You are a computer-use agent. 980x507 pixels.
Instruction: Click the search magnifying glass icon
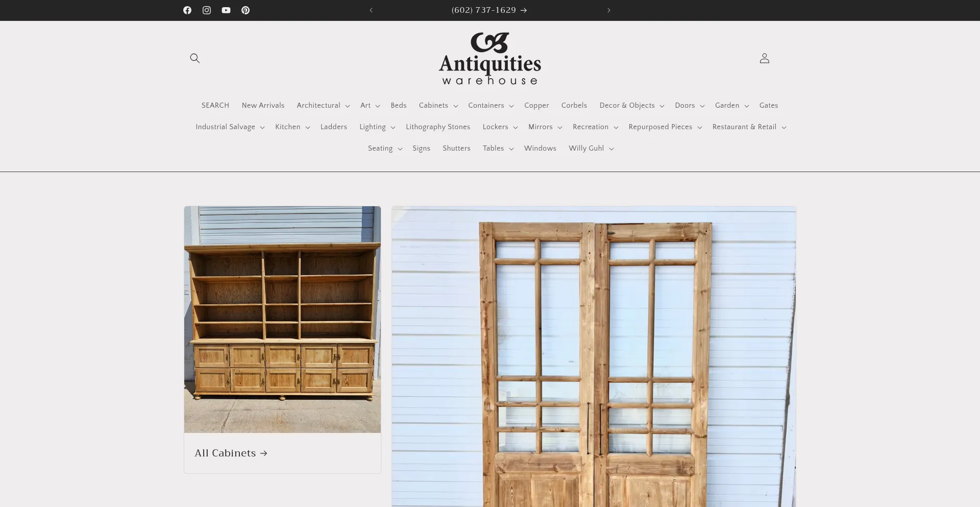point(195,58)
